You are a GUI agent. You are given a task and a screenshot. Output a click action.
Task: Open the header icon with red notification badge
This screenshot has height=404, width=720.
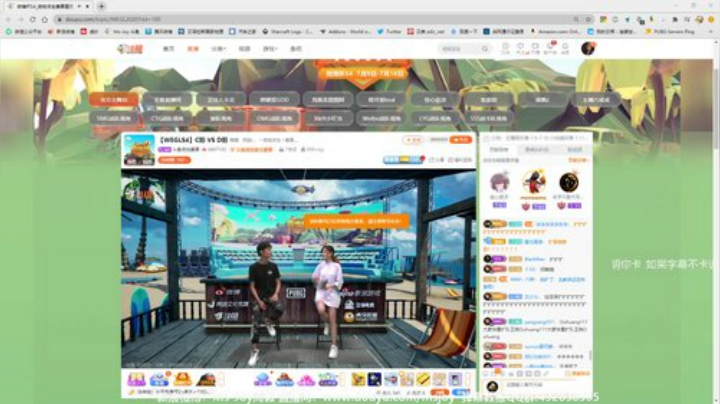[550, 48]
